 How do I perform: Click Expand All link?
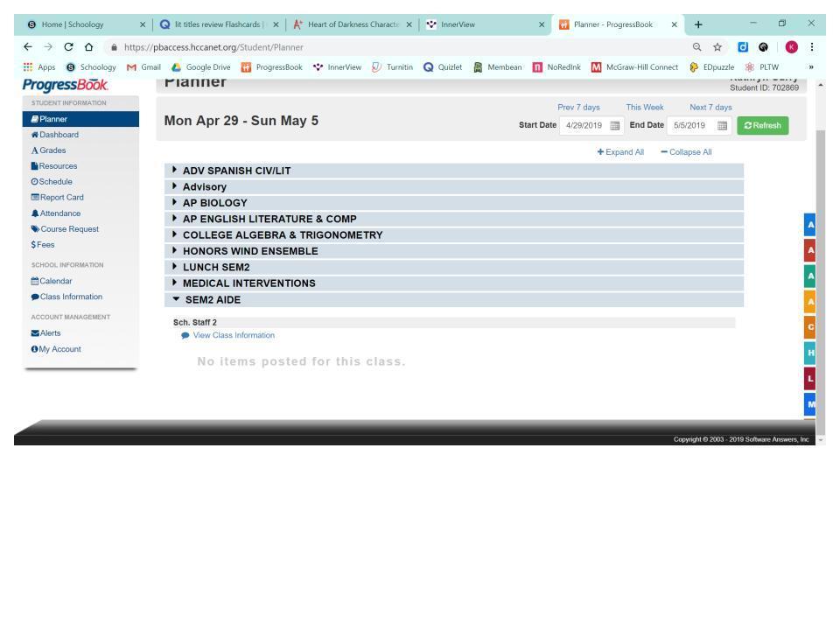[620, 152]
